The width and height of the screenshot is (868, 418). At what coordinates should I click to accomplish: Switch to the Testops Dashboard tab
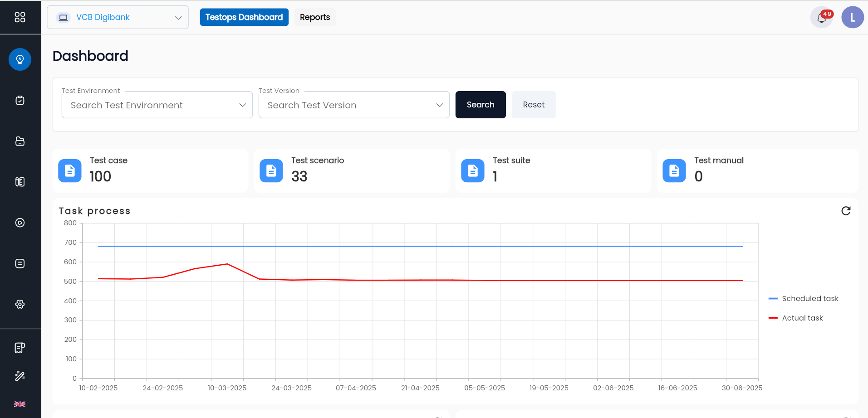(x=244, y=17)
